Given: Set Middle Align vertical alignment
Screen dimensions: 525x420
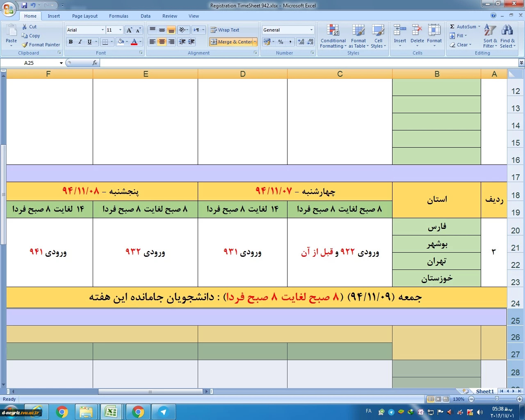Looking at the screenshot, I should click(162, 30).
